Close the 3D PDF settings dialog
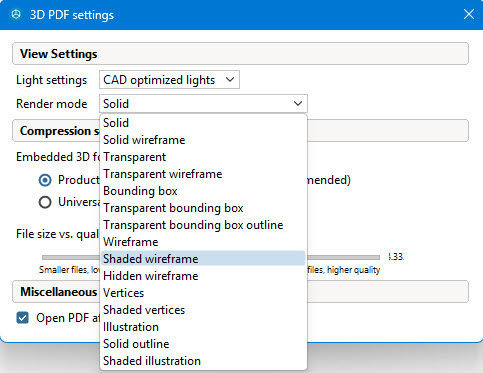The image size is (483, 373). [x=469, y=14]
